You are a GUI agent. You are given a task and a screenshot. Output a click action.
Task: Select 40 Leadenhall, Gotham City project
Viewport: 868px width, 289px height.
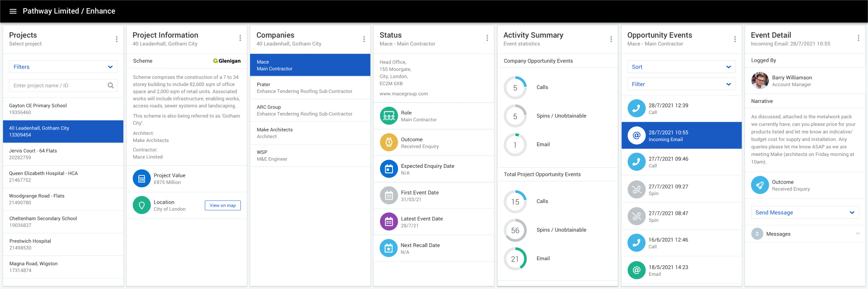coord(63,131)
